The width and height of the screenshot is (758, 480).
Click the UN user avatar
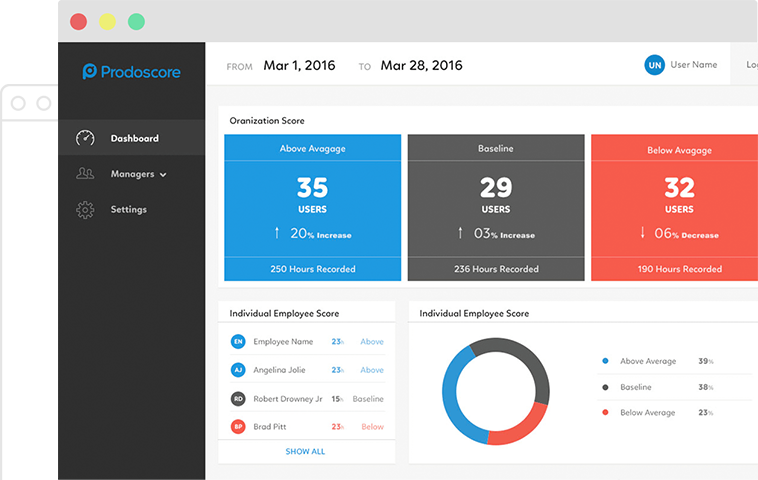click(655, 65)
